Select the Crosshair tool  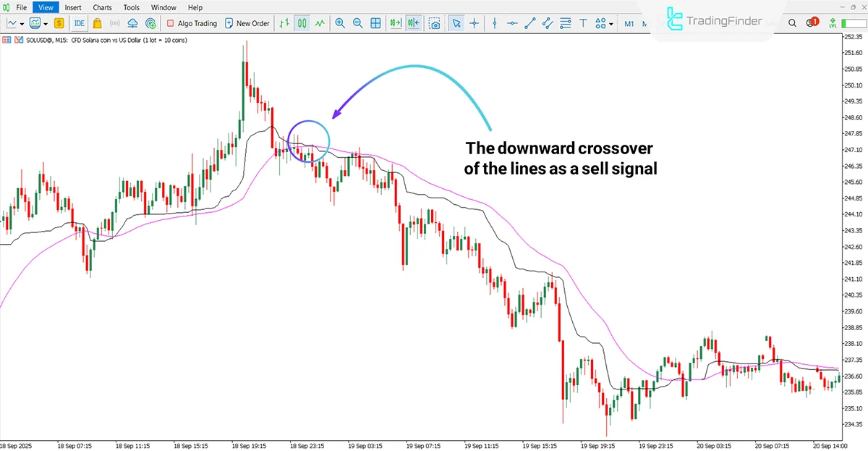[474, 23]
